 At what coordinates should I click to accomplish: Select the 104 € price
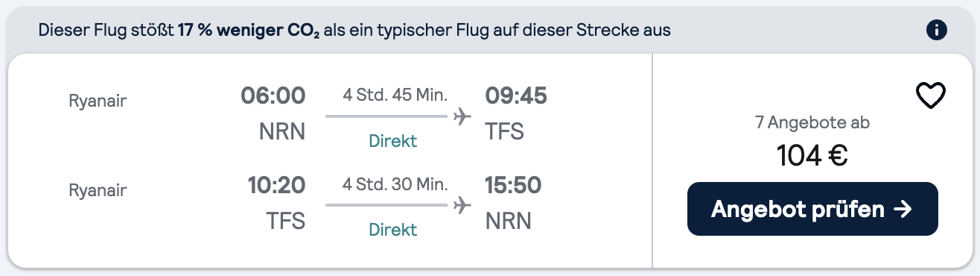pyautogui.click(x=812, y=155)
